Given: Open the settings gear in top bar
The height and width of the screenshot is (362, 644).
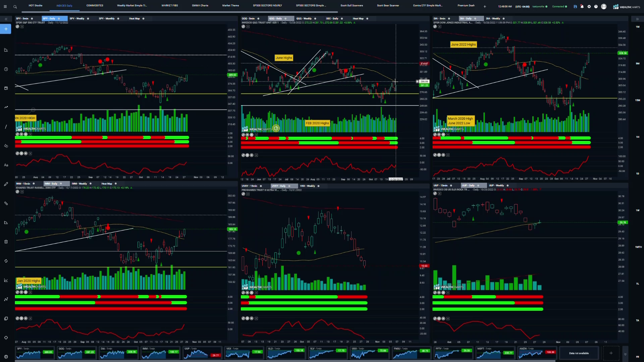Looking at the screenshot, I should tap(589, 6).
